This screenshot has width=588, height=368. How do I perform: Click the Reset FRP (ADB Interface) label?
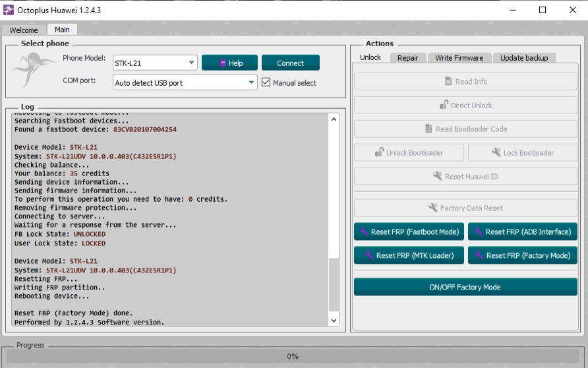click(529, 232)
